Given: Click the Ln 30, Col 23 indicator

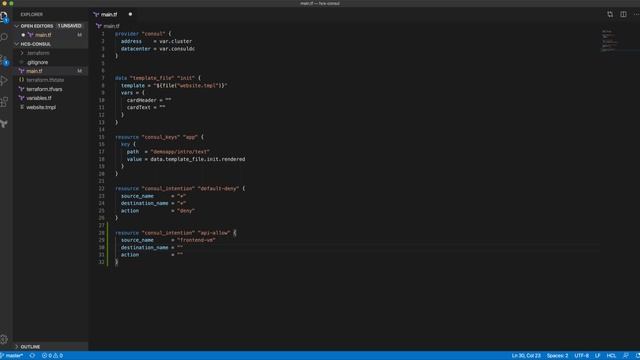Looking at the screenshot, I should coord(526,356).
